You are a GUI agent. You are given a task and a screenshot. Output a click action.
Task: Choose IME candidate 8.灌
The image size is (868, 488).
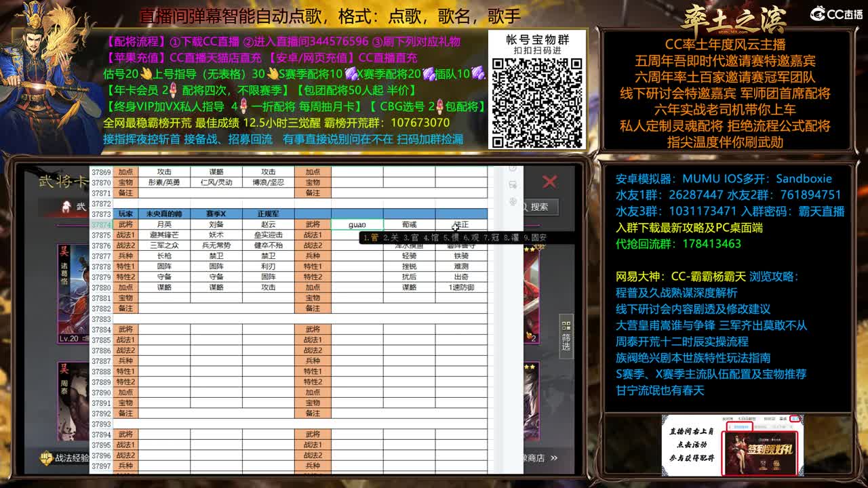(511, 237)
